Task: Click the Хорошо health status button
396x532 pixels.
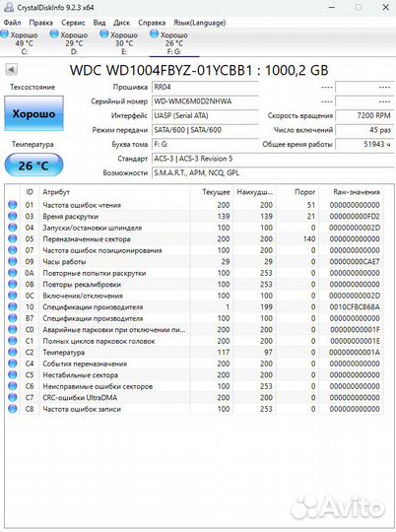Action: pos(33,113)
